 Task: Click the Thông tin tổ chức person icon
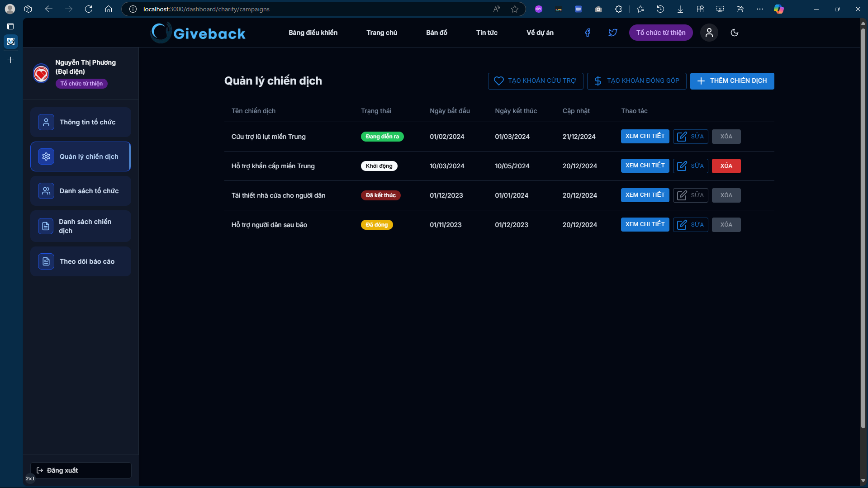46,122
